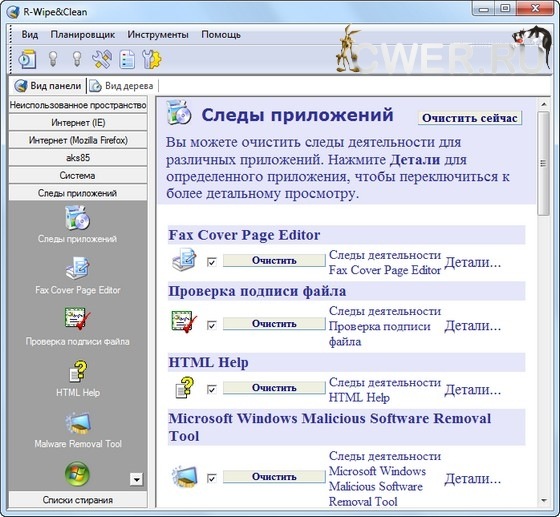Open Детали link for HTML Help

click(472, 390)
